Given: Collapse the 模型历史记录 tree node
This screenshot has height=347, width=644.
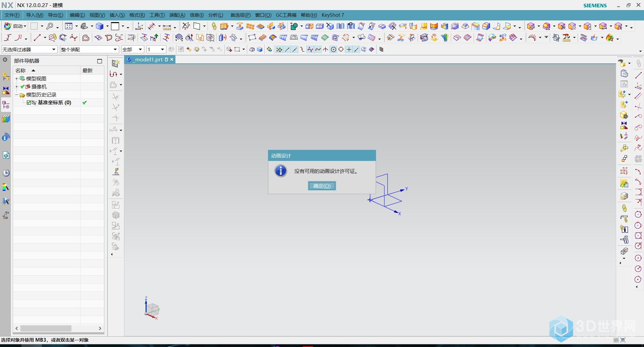Looking at the screenshot, I should (x=16, y=95).
